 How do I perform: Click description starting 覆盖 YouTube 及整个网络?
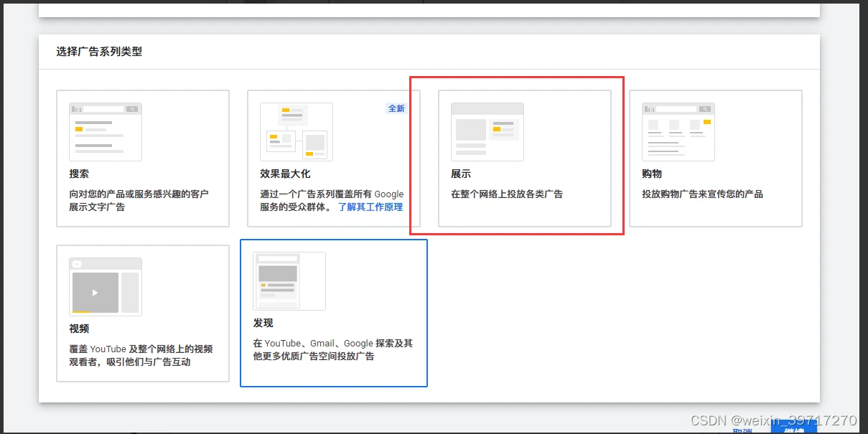point(141,356)
